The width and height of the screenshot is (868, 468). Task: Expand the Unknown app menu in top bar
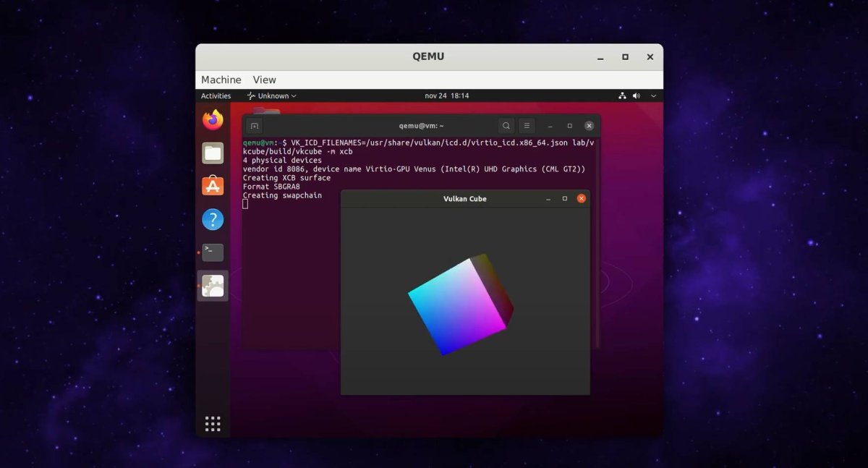click(x=272, y=96)
